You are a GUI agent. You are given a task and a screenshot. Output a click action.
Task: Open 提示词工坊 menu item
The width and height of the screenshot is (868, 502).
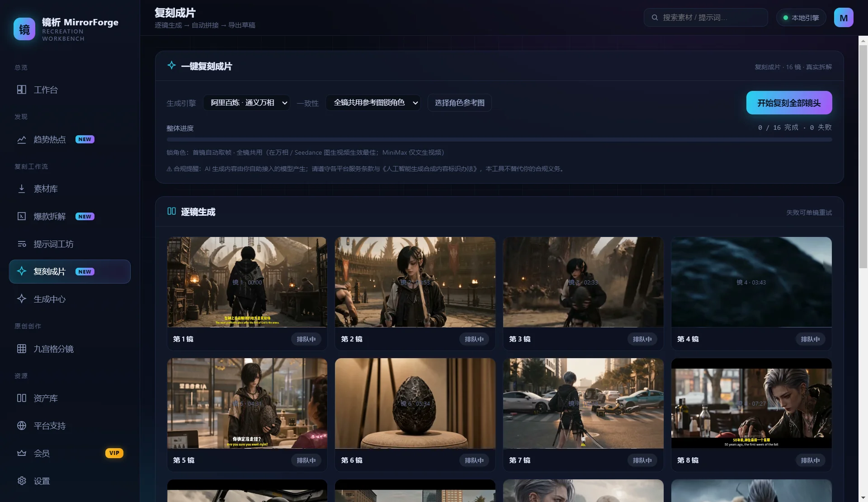click(70, 244)
